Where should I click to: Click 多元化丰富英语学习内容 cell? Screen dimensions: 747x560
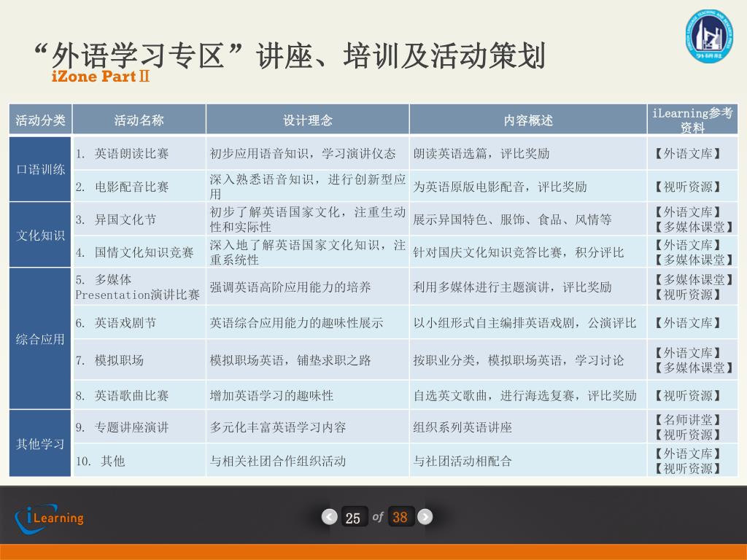click(x=308, y=427)
